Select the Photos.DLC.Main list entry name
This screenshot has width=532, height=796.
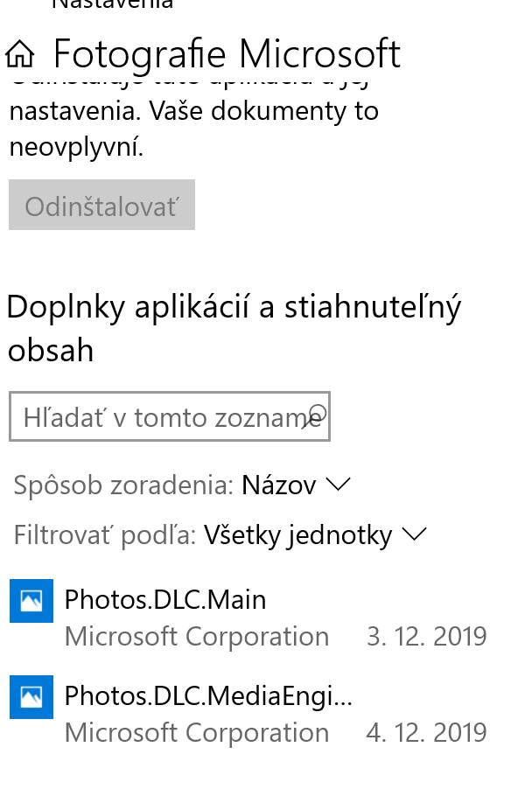click(165, 599)
